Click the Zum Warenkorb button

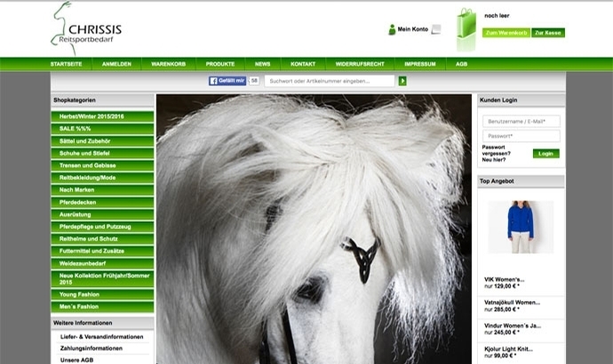506,33
